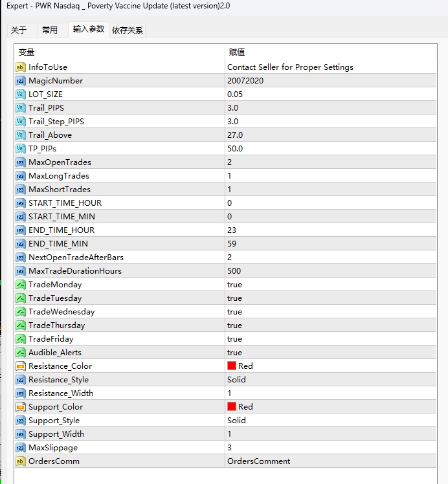This screenshot has width=448, height=484.
Task: Click the LOT_SIZE double type icon
Action: click(x=20, y=94)
